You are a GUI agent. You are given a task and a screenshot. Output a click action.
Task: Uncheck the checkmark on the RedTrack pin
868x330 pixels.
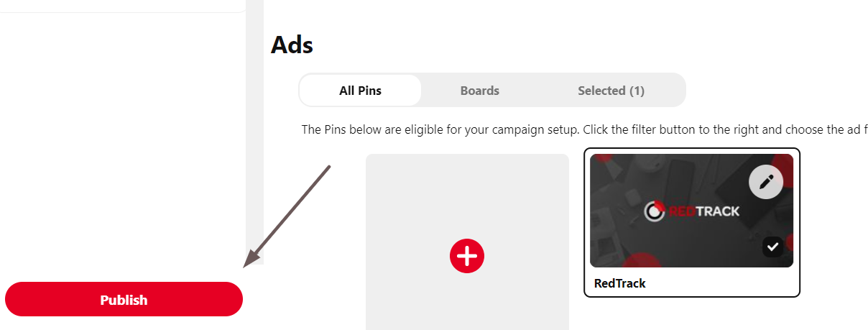pos(773,247)
